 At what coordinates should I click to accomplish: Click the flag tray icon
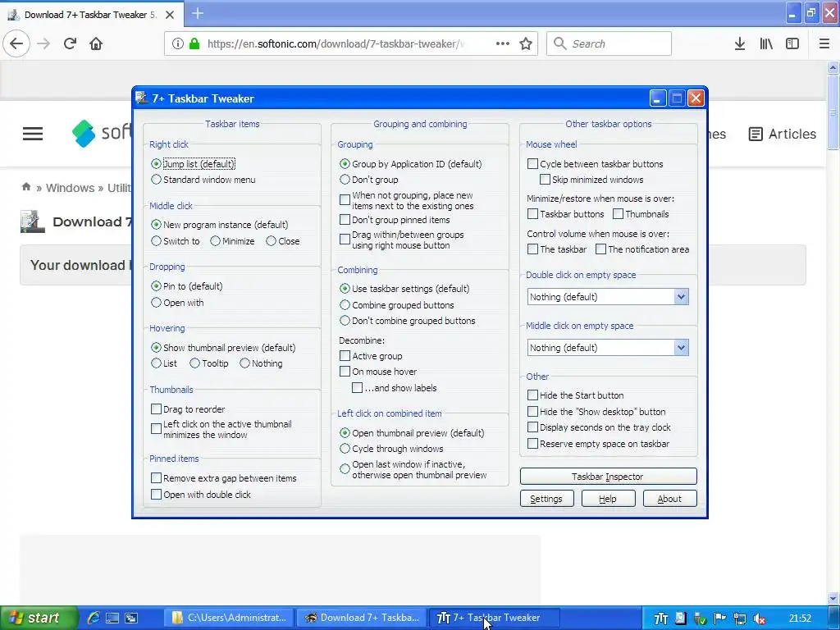click(x=720, y=619)
